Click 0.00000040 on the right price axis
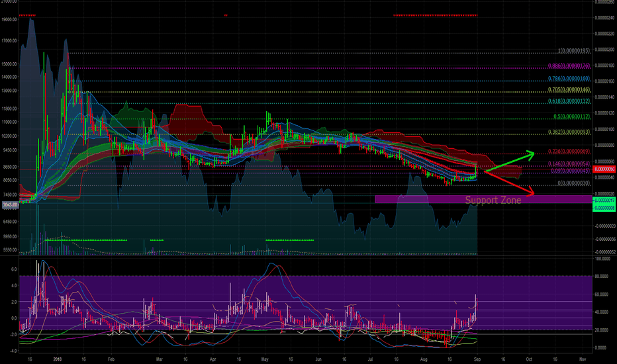The height and width of the screenshot is (364, 617). 605,177
